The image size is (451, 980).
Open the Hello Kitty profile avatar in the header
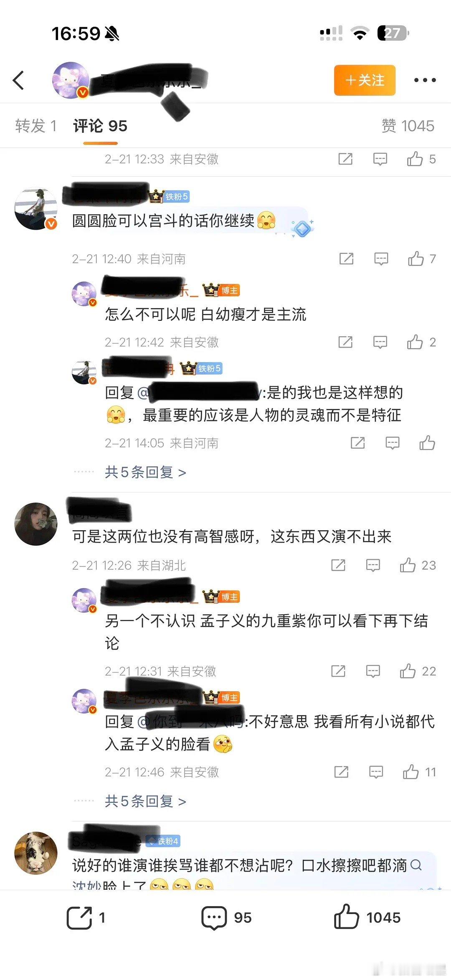[71, 80]
